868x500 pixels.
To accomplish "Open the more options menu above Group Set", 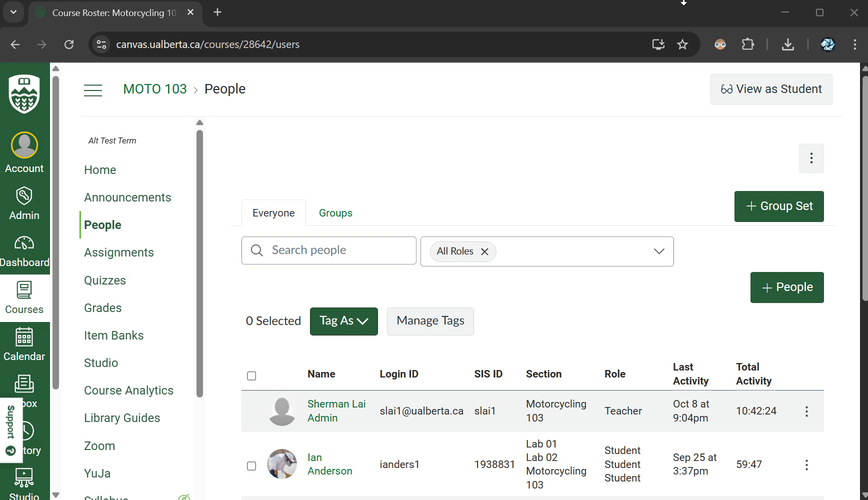I will 811,158.
